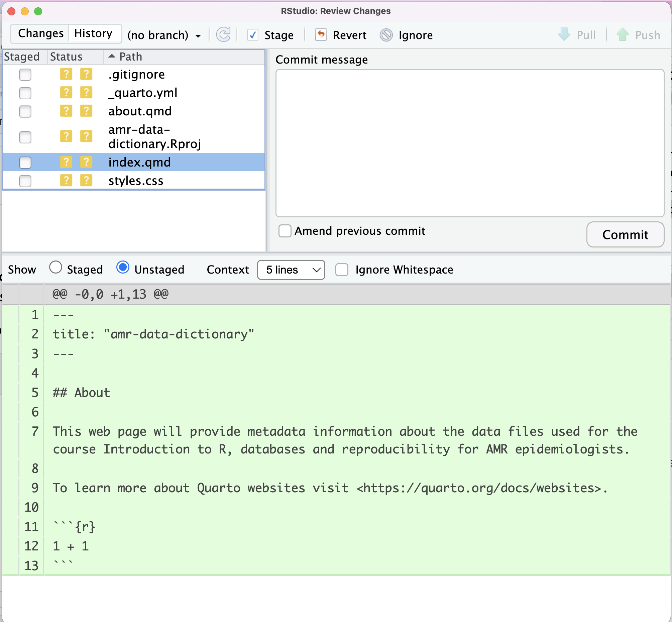The image size is (672, 622).
Task: Open the Context 5 lines dropdown
Action: point(291,270)
